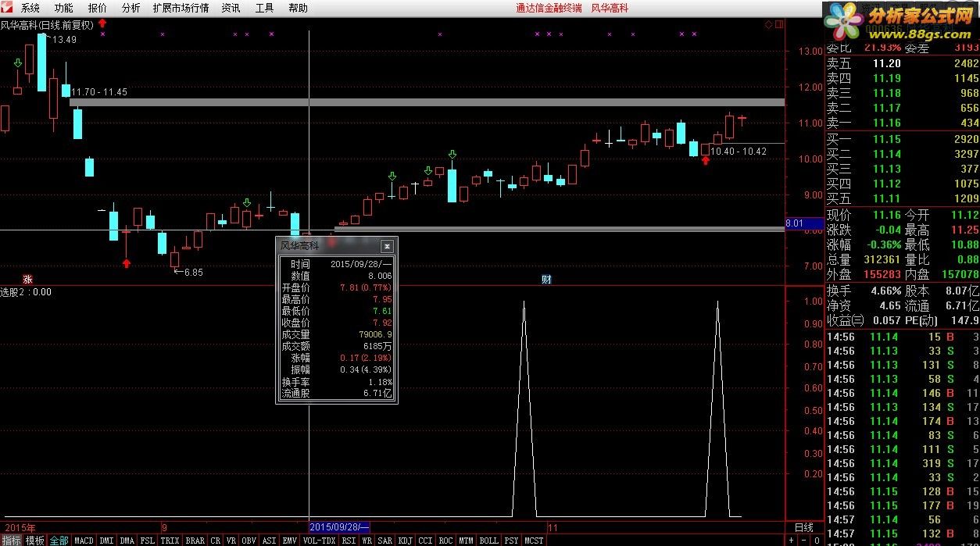
Task: Click the chart title 风华高科(日线 前复权)
Action: 47,25
